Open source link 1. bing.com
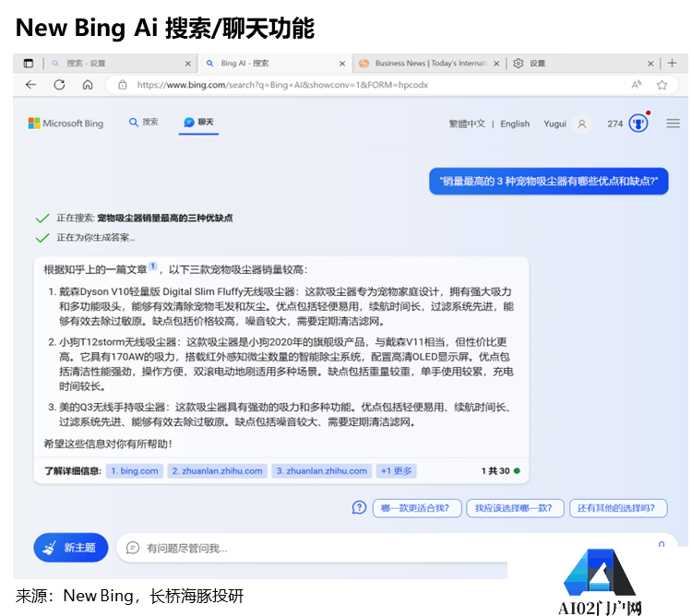Image resolution: width=692 pixels, height=616 pixels. coord(135,471)
